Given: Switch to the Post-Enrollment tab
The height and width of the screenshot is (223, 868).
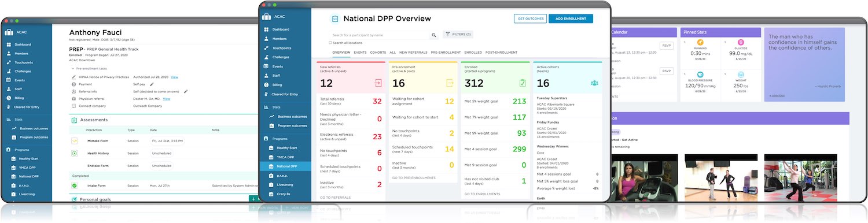Looking at the screenshot, I should pyautogui.click(x=501, y=53).
